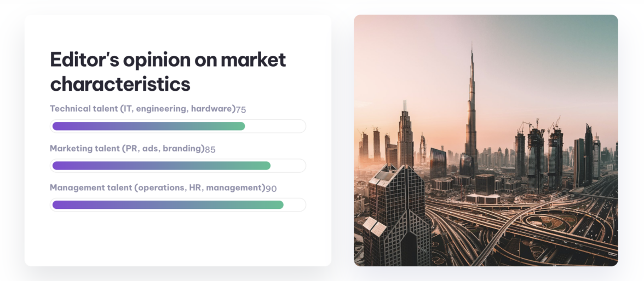Viewport: 644px width, 281px height.
Task: Click purple start of Marketing talent bar
Action: (60, 166)
